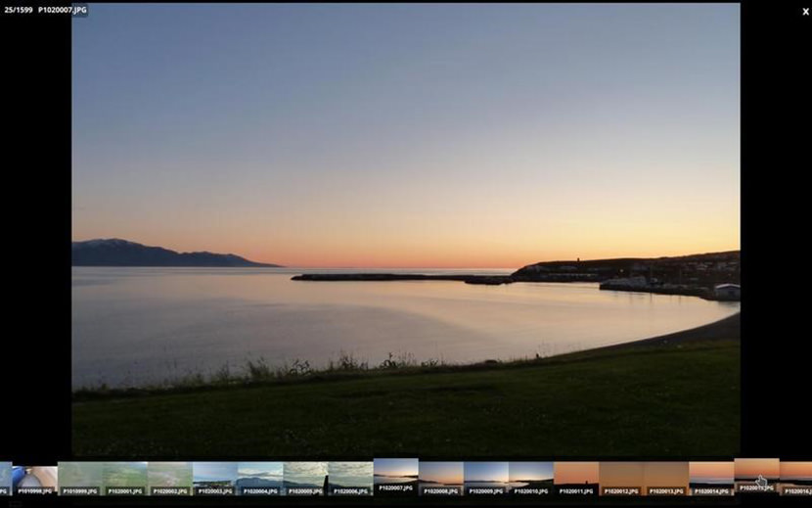Select partially visible thumbnail P1020016

(x=795, y=479)
